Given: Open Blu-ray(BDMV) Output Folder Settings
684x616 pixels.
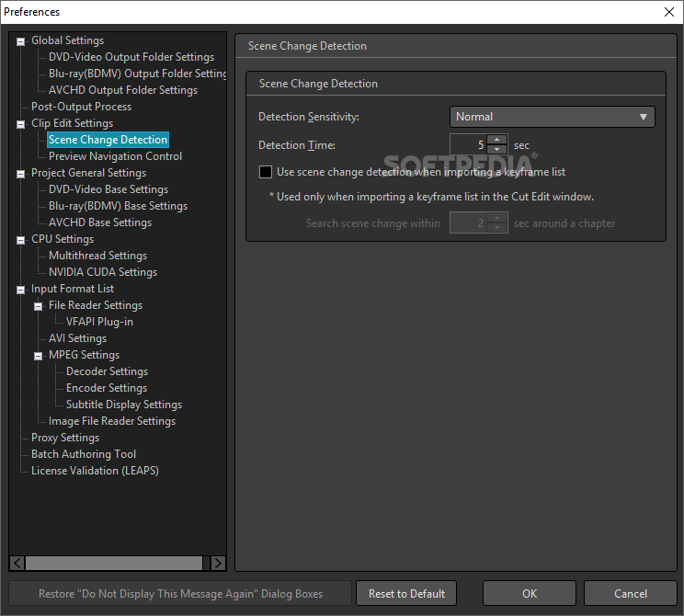Looking at the screenshot, I should coord(137,74).
